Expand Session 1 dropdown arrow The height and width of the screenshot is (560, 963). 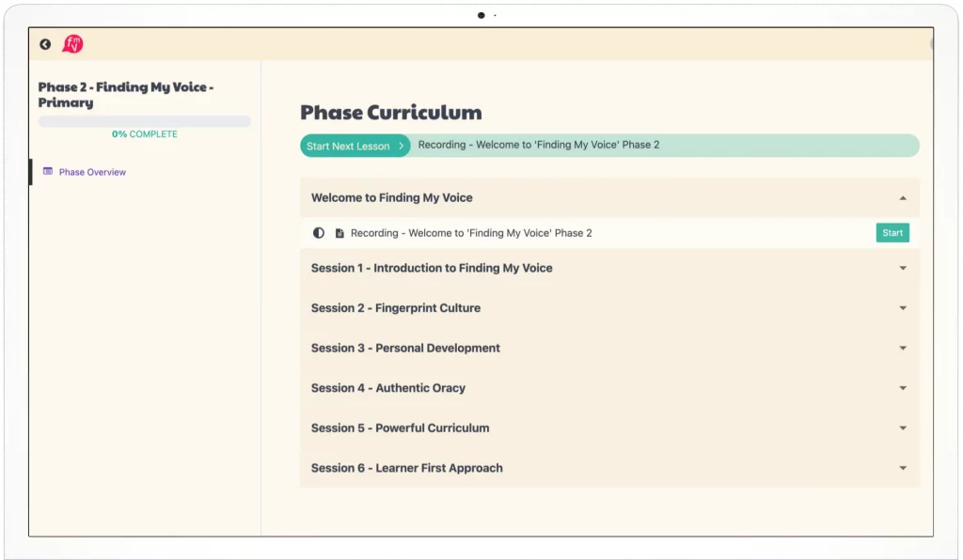(903, 269)
